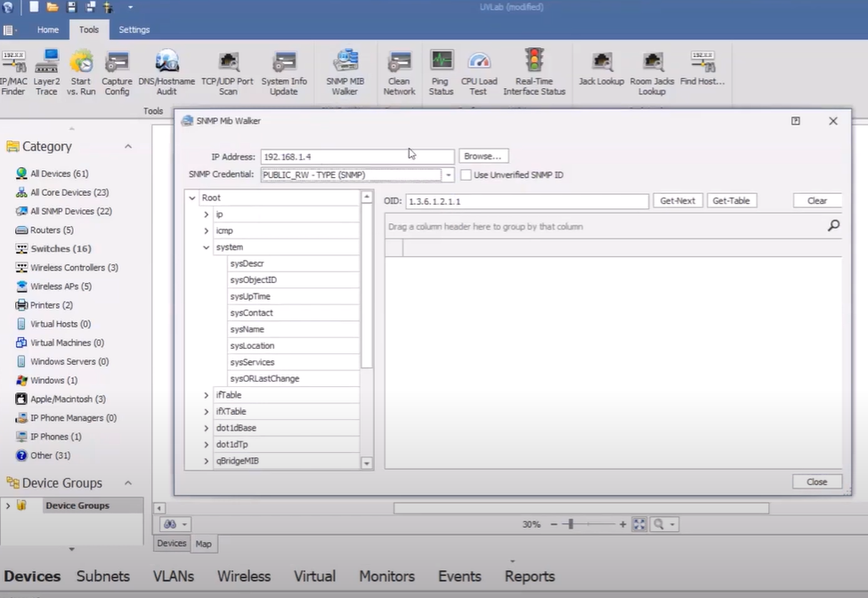This screenshot has width=868, height=598.
Task: Open the System Info Update tool
Action: click(x=284, y=72)
